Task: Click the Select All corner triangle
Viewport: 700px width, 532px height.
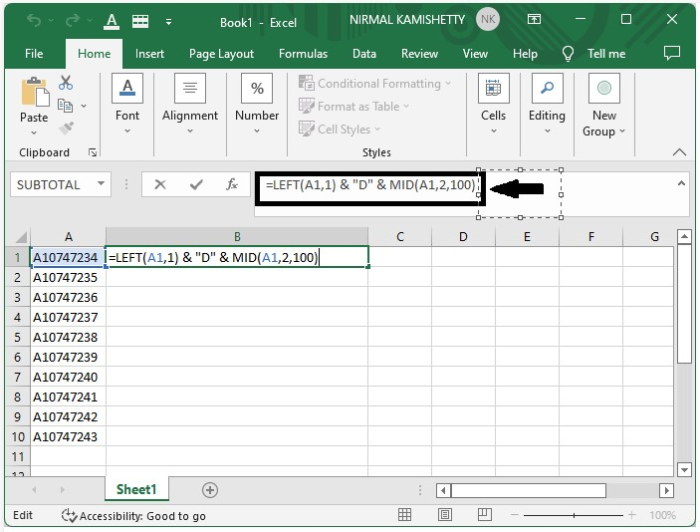Action: [20, 237]
